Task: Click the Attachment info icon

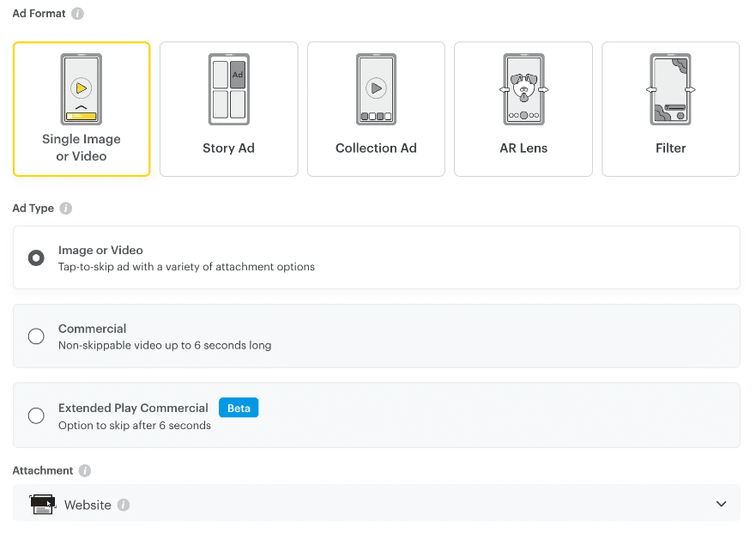Action: (x=85, y=471)
